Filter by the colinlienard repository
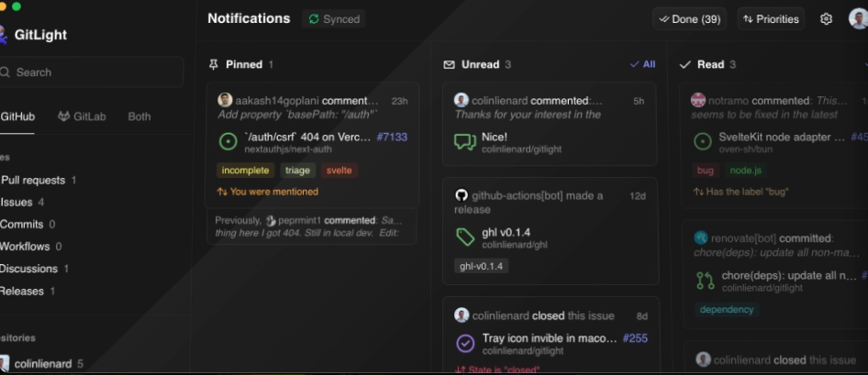The width and height of the screenshot is (868, 375). [x=42, y=364]
